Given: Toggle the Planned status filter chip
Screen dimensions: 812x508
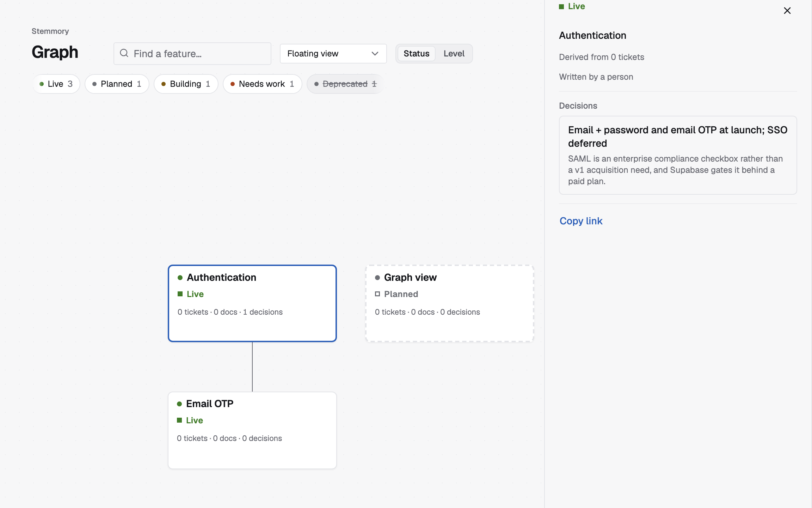Looking at the screenshot, I should tap(117, 84).
